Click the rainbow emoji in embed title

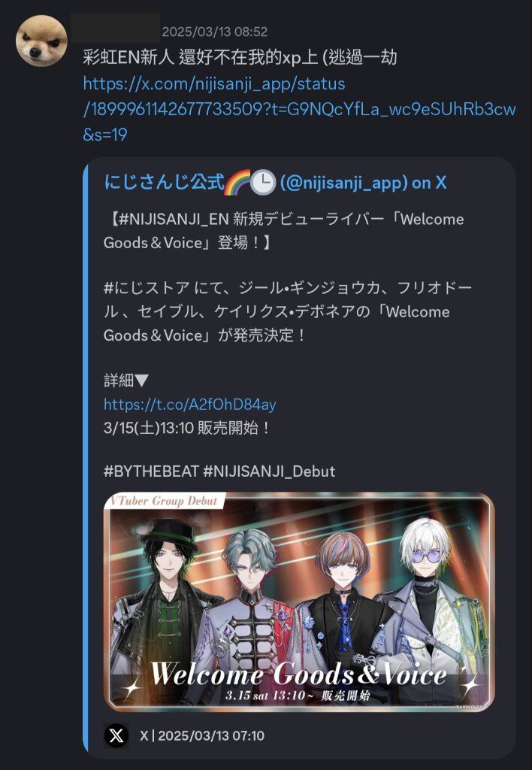(237, 183)
